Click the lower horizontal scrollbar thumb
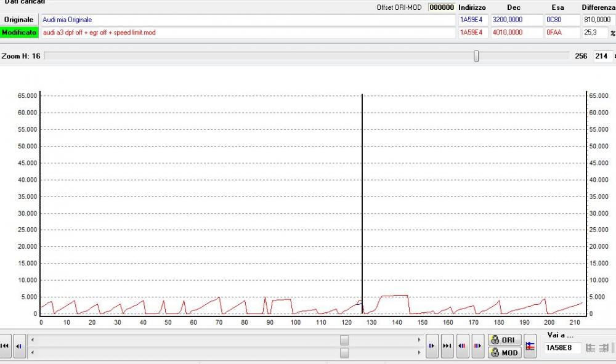 (344, 352)
